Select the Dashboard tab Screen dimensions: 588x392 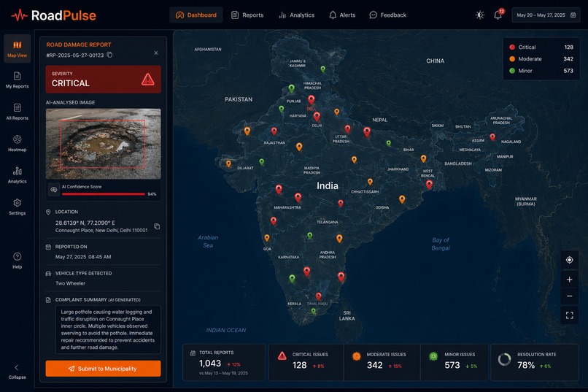tap(196, 15)
